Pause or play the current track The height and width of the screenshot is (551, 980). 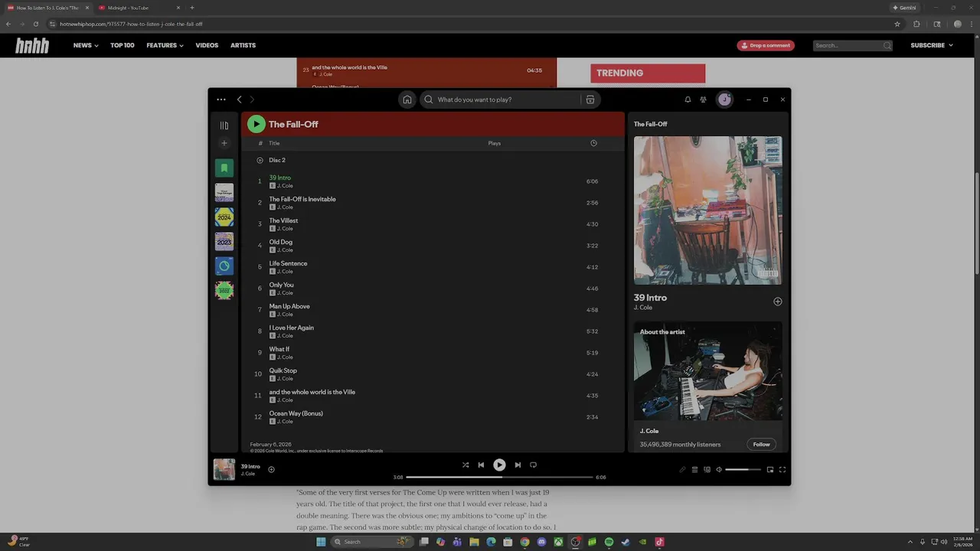499,465
